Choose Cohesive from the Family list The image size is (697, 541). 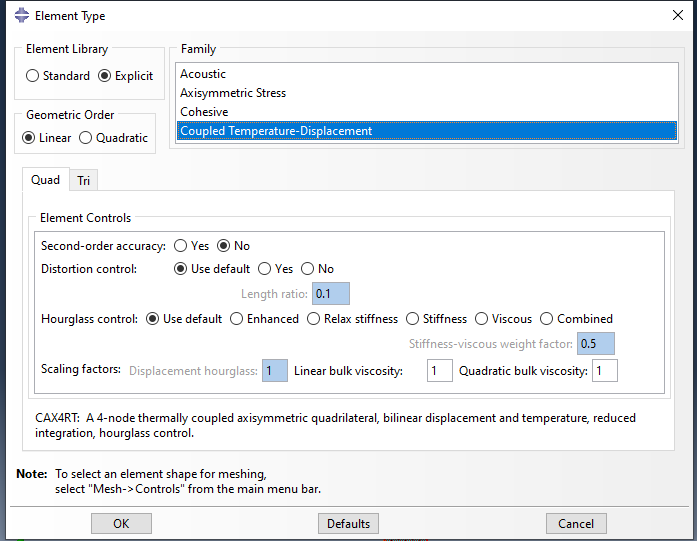(x=204, y=112)
